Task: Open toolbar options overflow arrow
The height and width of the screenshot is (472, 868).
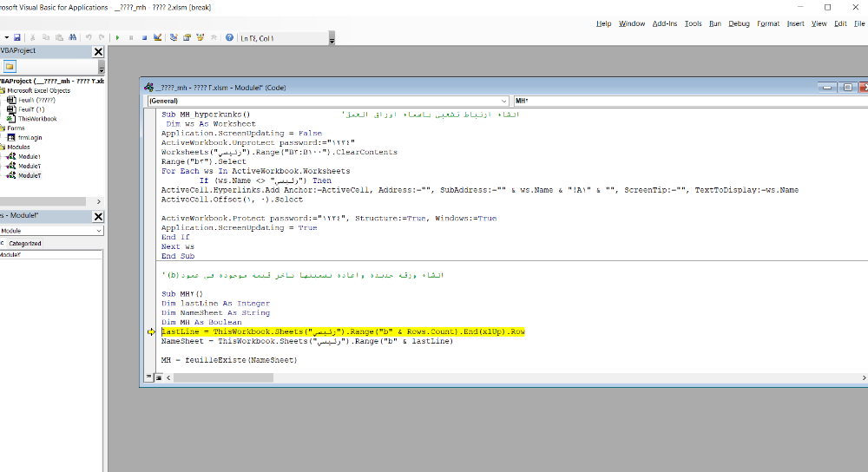Action: pos(332,39)
